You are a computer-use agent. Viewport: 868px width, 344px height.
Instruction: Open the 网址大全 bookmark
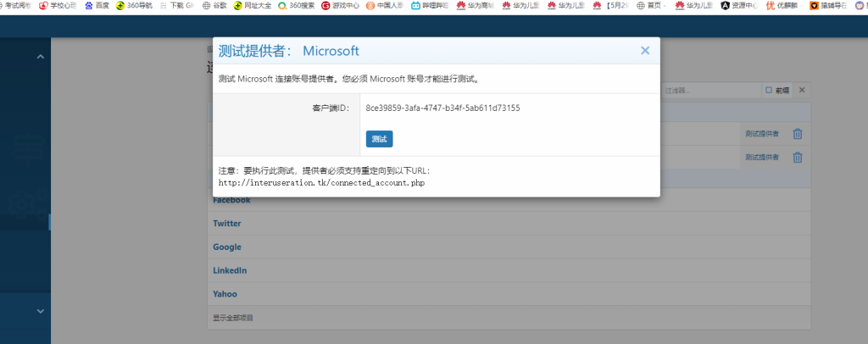[x=253, y=6]
